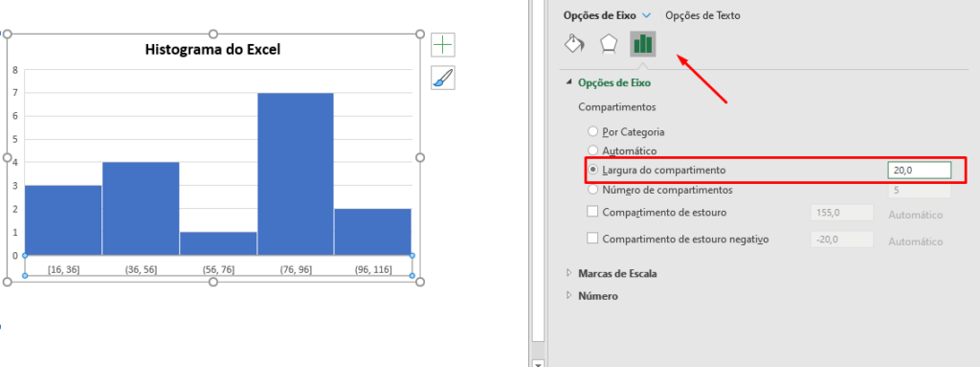Click Automático button beside overflow bin
980x367 pixels.
(x=916, y=215)
